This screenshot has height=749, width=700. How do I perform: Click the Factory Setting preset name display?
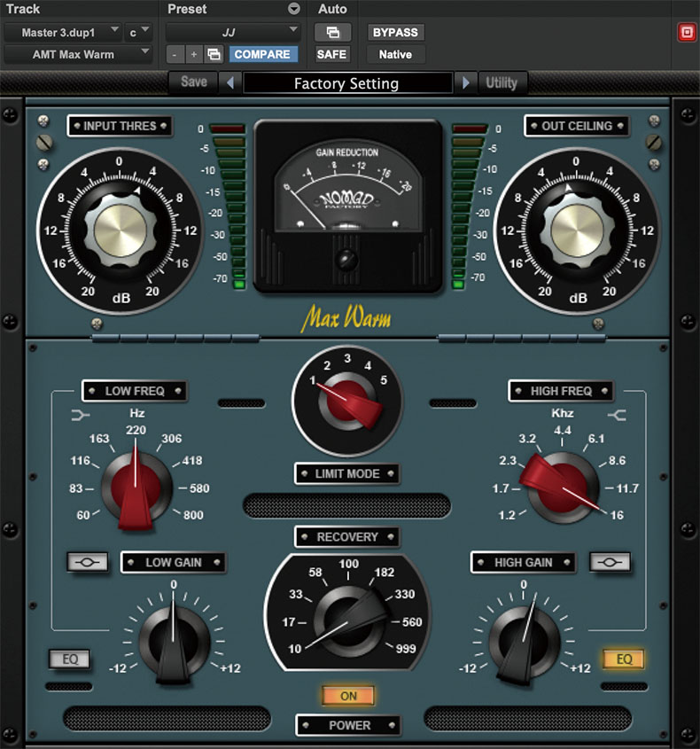(347, 83)
